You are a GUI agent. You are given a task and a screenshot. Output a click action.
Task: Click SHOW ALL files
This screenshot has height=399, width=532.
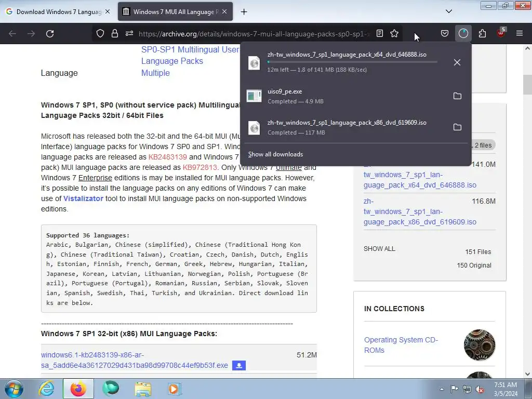(379, 249)
